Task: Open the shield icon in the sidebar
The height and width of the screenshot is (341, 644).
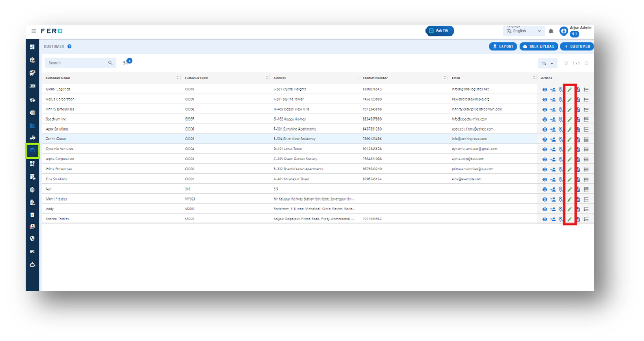Action: point(32,238)
